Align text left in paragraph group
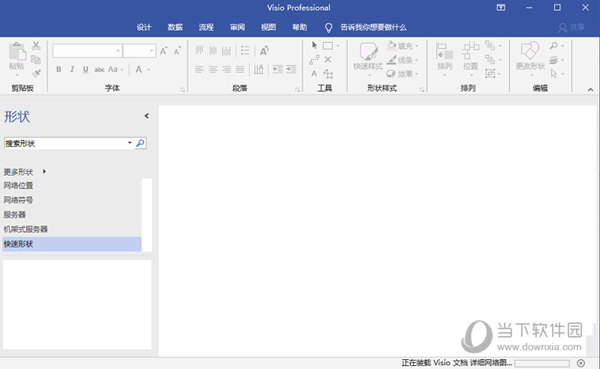 [x=199, y=69]
